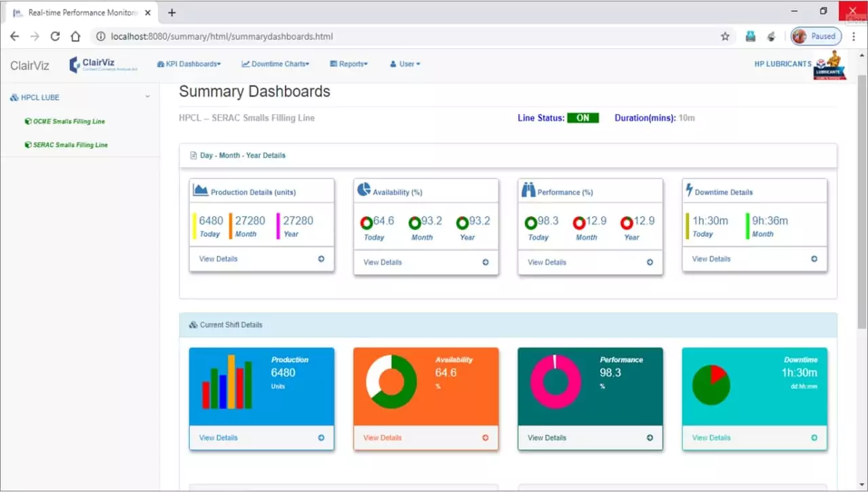Viewport: 868px width, 492px height.
Task: Click arrow icon on Performance shift card
Action: (650, 438)
